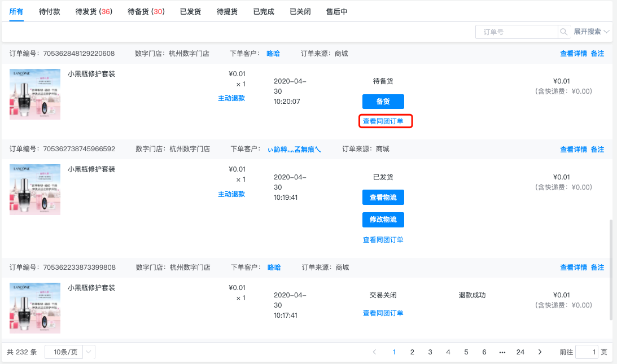The width and height of the screenshot is (617, 364).
Task: Open the 待备货 tab
Action: [146, 11]
